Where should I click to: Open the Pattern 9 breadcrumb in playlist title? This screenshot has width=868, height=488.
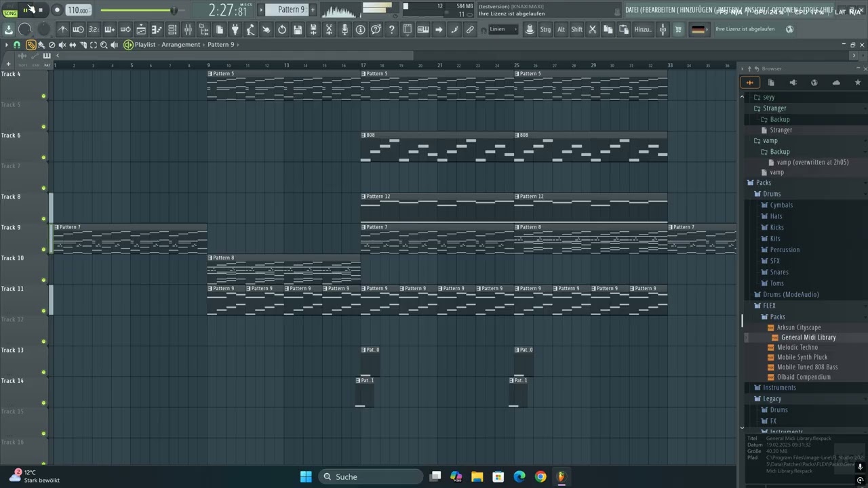click(x=221, y=45)
